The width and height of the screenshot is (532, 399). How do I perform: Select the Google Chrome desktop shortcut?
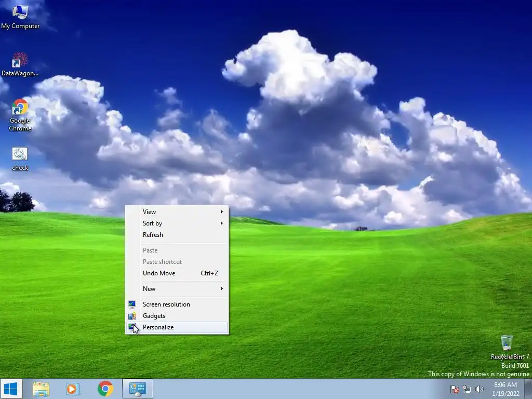click(20, 115)
